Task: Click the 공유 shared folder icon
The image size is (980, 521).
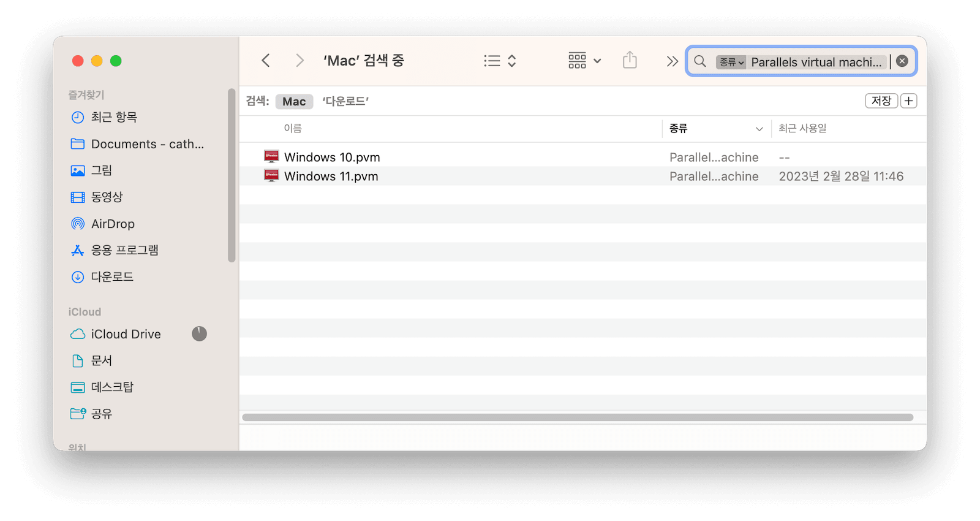Action: [78, 414]
